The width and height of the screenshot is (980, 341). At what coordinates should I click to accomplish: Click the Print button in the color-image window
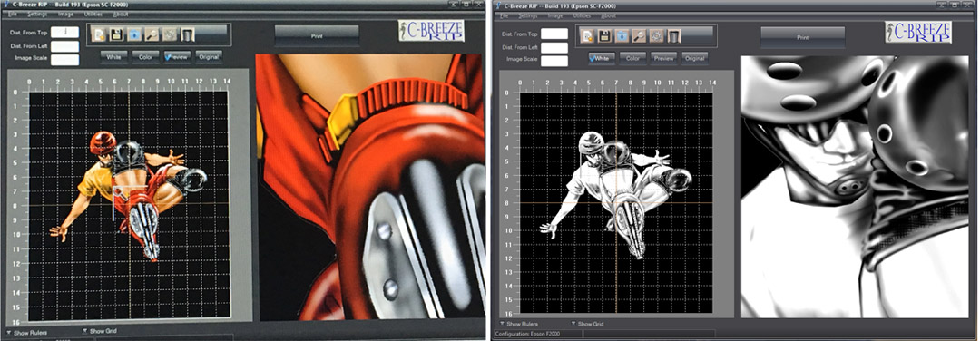[x=317, y=36]
